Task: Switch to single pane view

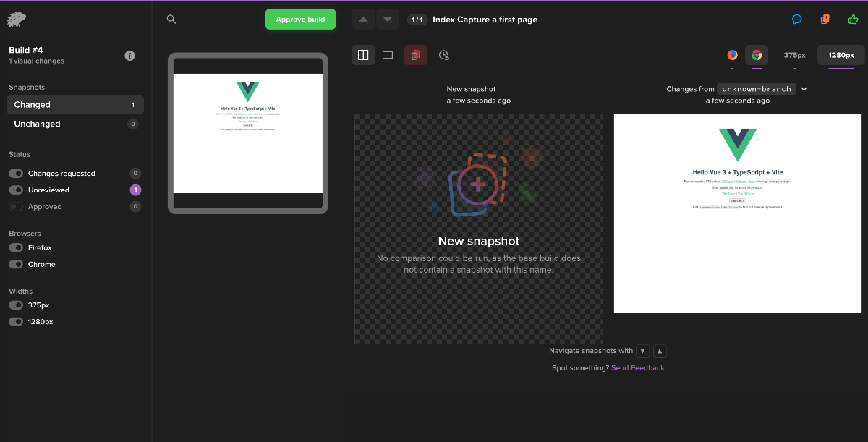Action: [388, 55]
